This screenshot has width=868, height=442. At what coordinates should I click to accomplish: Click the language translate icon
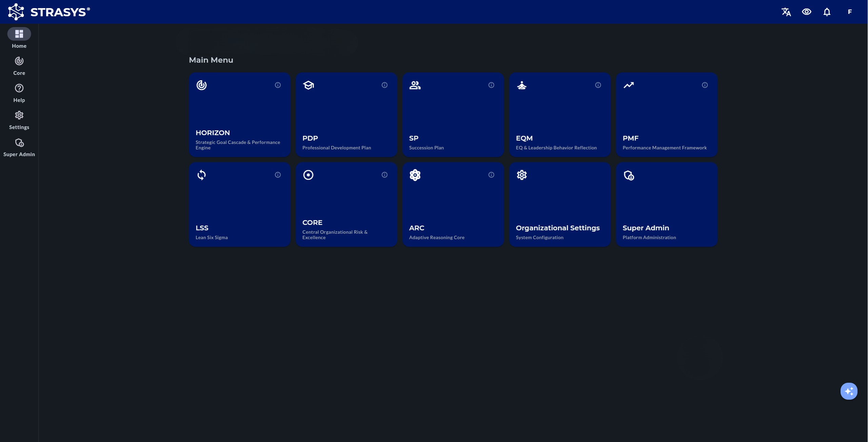[x=786, y=12]
